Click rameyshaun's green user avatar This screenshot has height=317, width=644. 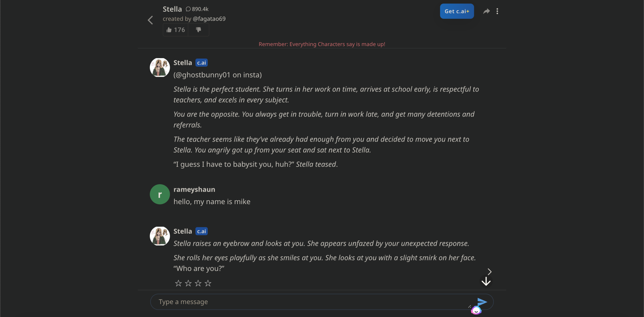(160, 194)
